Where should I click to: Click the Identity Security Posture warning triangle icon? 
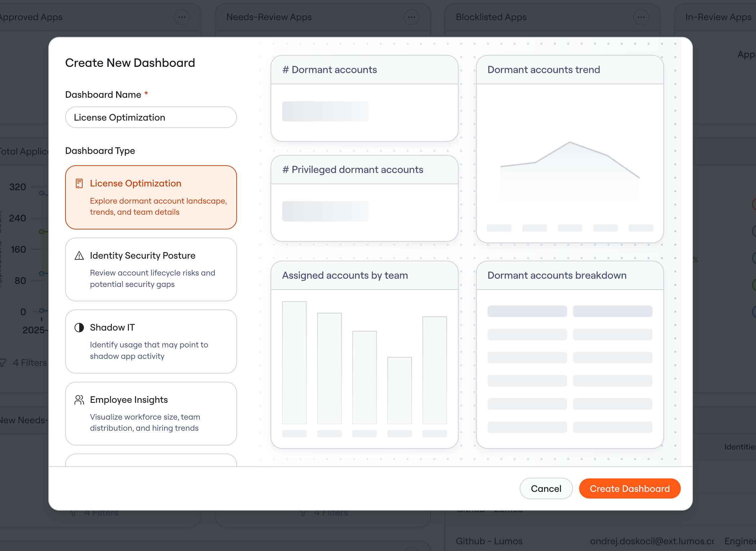(x=79, y=256)
